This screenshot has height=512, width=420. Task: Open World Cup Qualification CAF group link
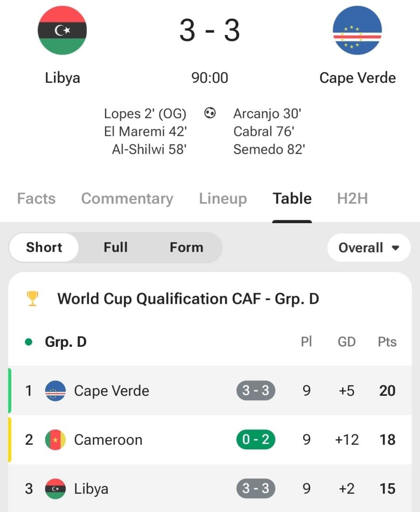188,299
